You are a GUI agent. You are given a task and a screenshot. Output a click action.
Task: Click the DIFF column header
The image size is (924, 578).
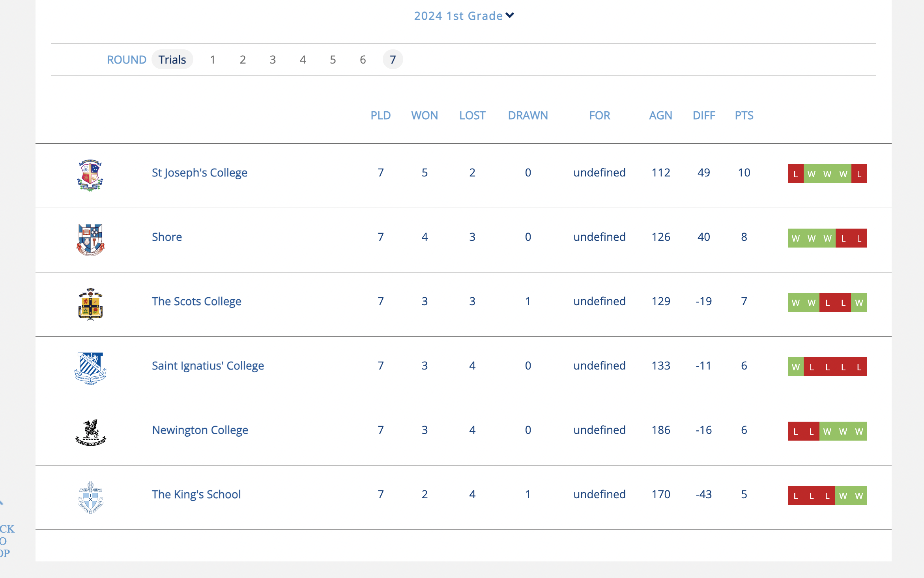tap(704, 115)
